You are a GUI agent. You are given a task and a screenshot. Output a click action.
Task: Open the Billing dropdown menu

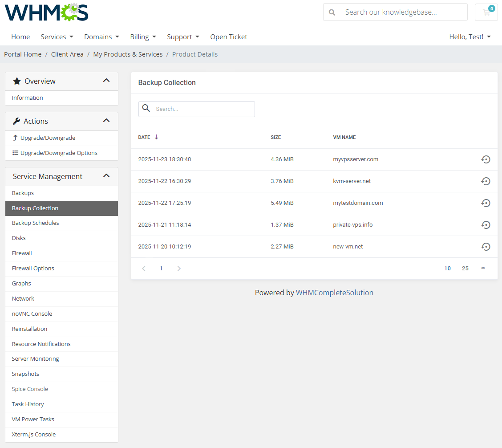[x=143, y=37]
